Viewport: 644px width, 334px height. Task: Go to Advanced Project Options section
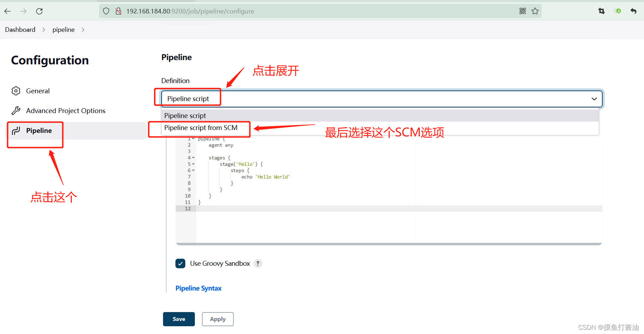[x=66, y=111]
